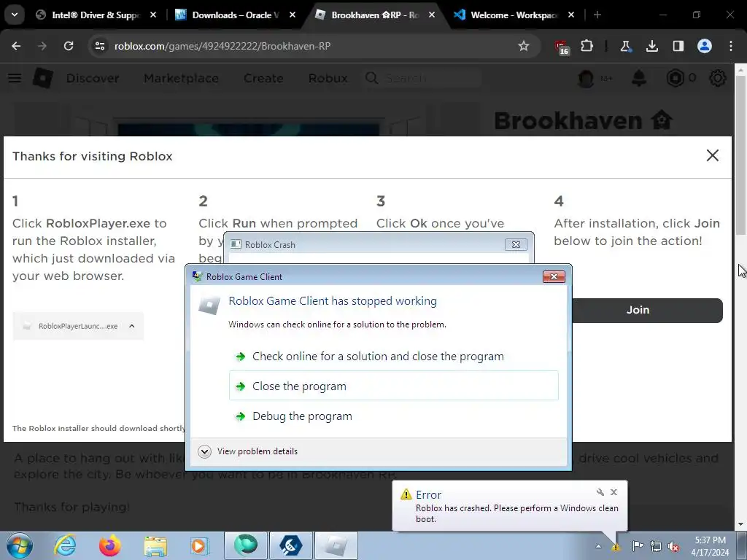Open the muted volume tray icon

[x=673, y=546]
